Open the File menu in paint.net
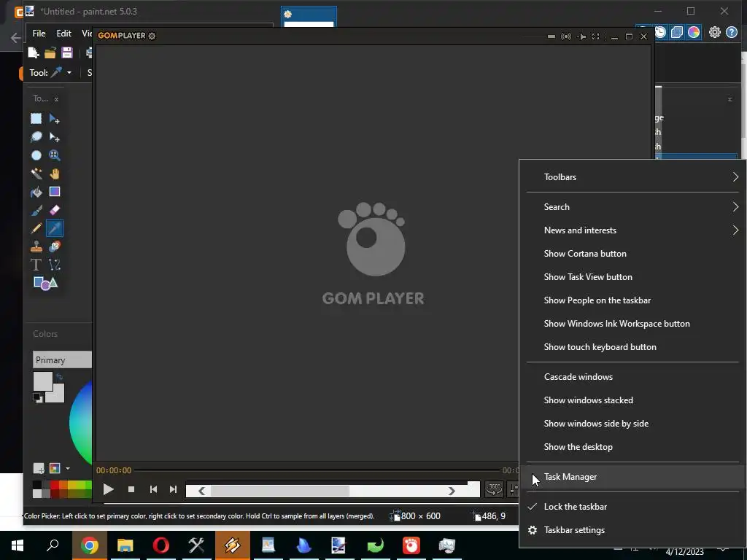Viewport: 747px width, 560px height. pos(39,34)
